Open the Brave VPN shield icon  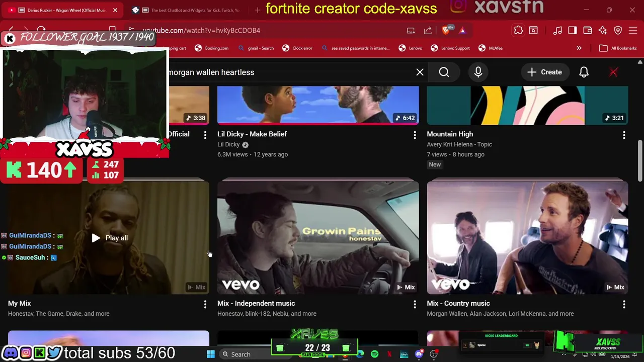tap(618, 31)
